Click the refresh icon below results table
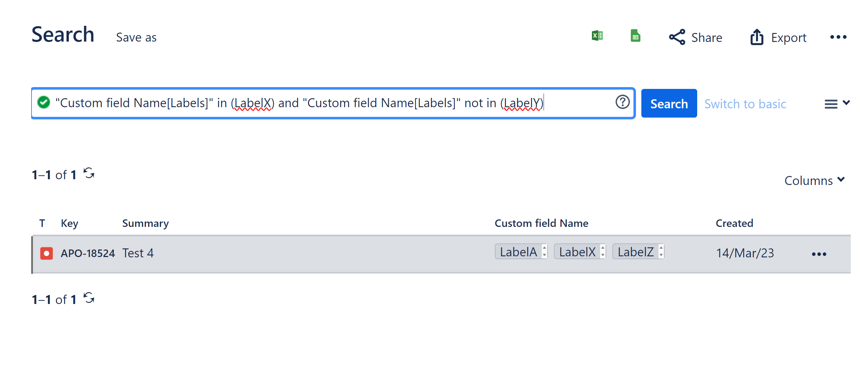The image size is (868, 390). (x=89, y=298)
